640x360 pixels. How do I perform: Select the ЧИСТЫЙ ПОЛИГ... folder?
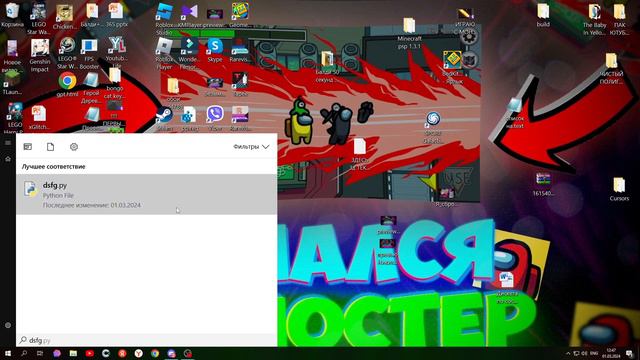tap(611, 69)
